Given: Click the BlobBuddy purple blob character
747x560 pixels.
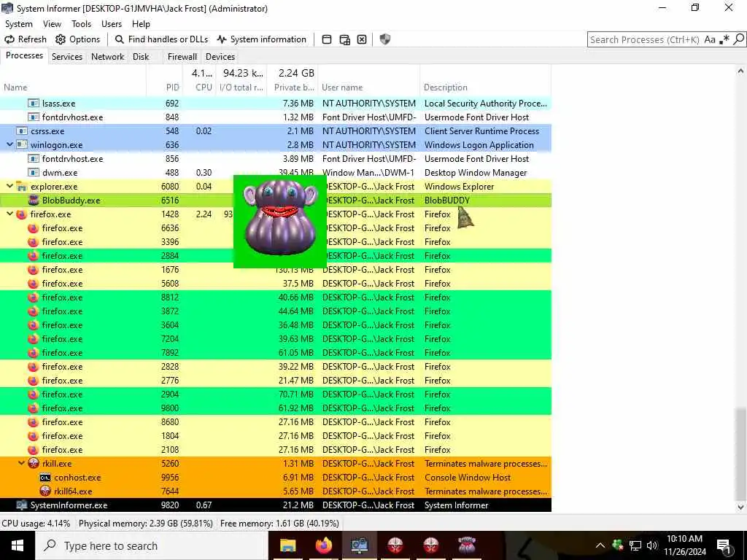Looking at the screenshot, I should click(281, 217).
